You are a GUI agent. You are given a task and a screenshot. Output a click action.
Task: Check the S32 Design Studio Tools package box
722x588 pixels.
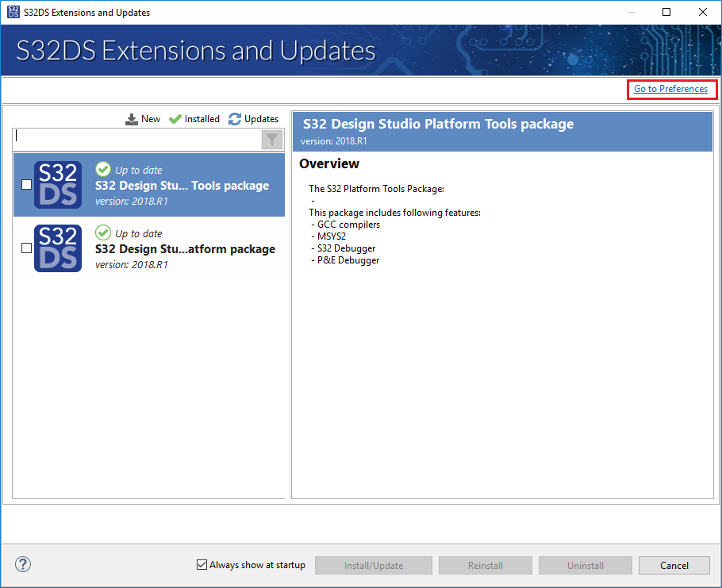pos(27,185)
